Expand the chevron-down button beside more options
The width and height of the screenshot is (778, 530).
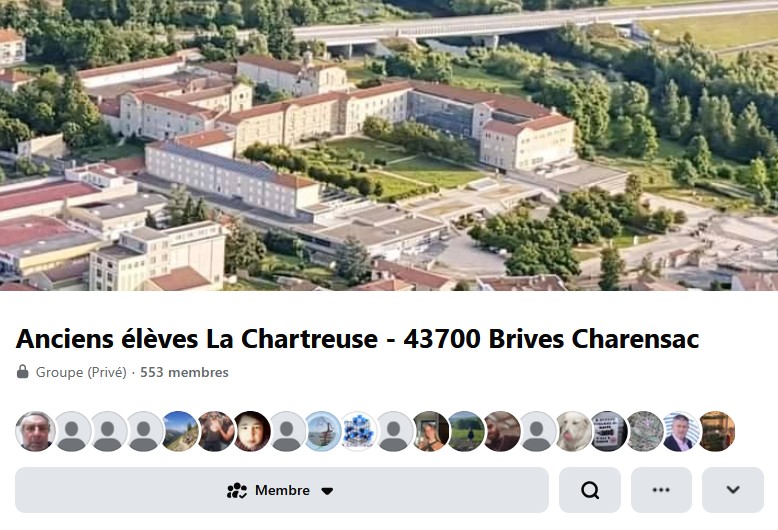(733, 490)
